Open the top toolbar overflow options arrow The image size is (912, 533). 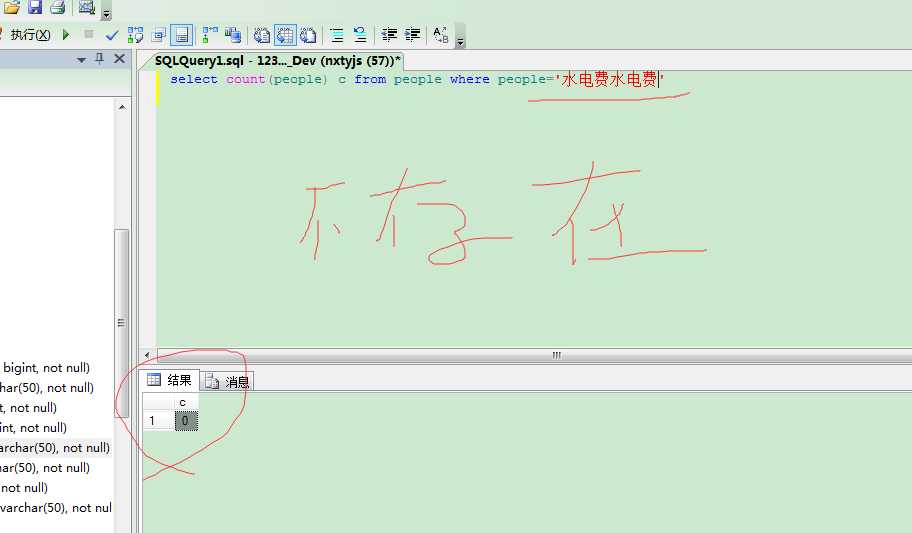click(x=106, y=13)
